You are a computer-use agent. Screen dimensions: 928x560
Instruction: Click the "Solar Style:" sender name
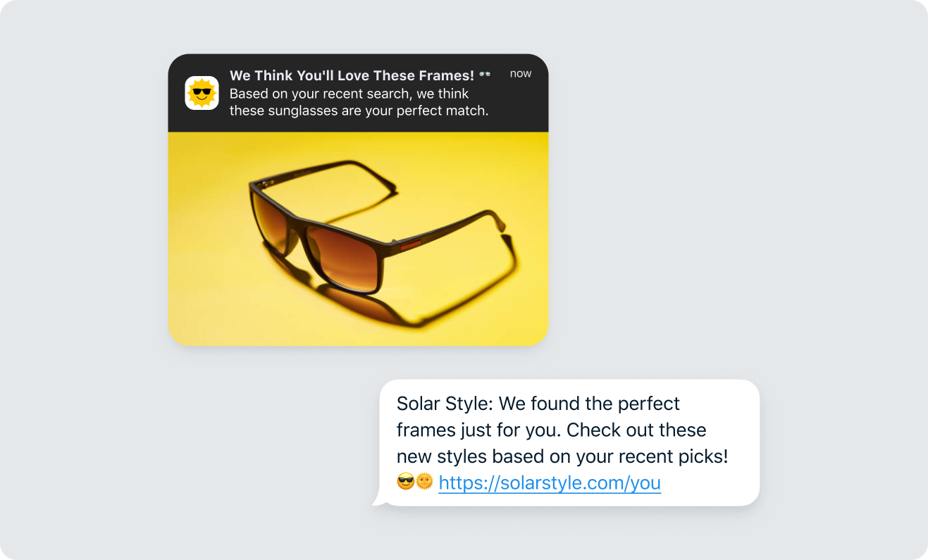click(x=447, y=404)
